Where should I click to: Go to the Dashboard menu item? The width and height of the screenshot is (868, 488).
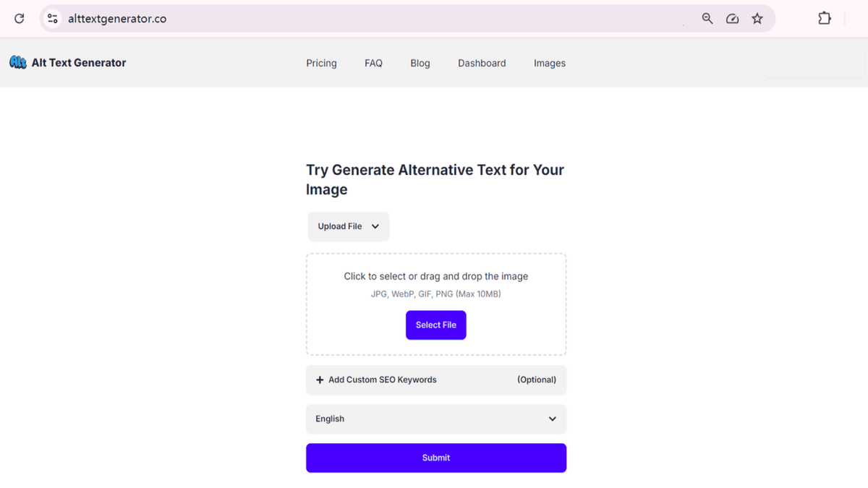coord(482,63)
